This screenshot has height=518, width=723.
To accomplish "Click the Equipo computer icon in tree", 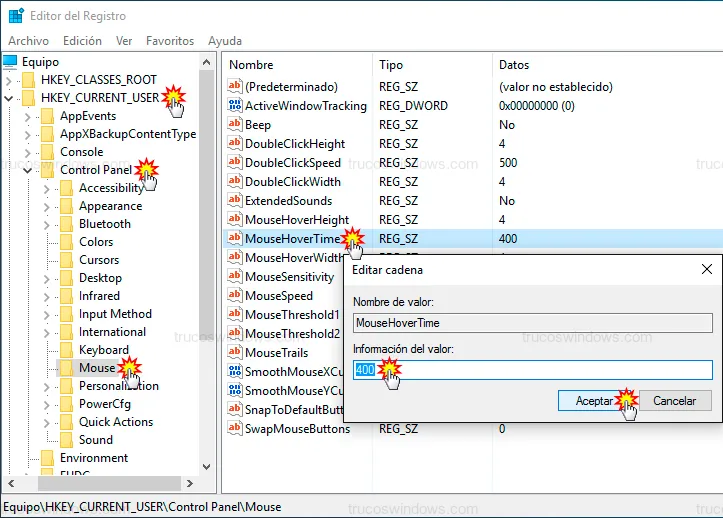I will tap(11, 62).
